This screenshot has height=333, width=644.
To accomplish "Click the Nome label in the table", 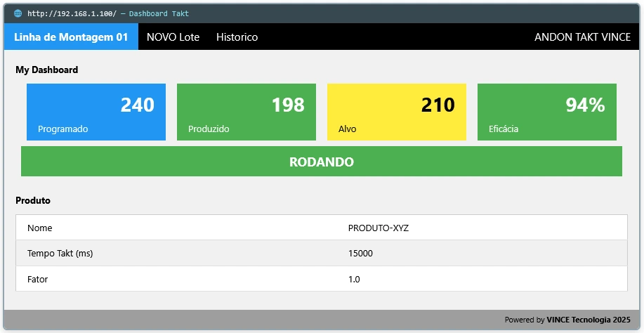I will 40,228.
